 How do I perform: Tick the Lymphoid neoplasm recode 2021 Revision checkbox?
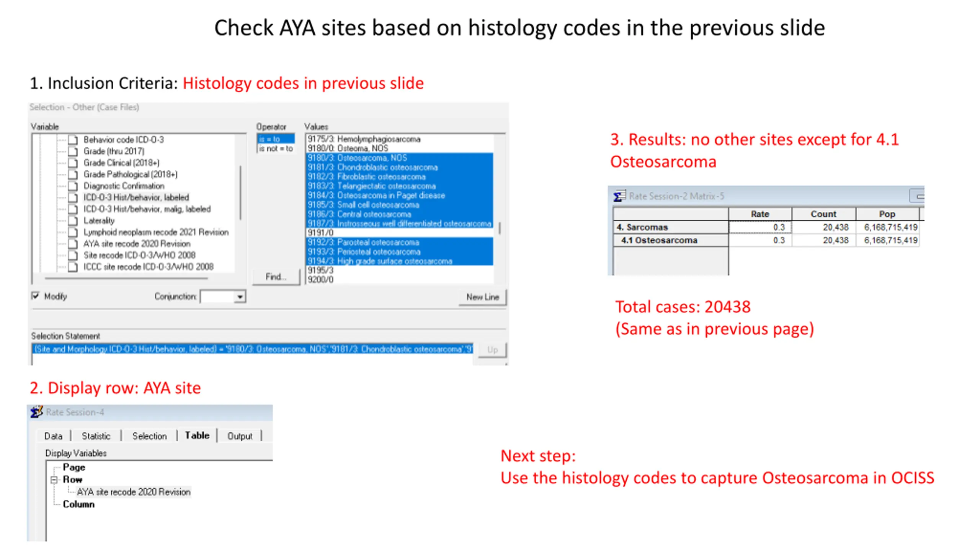pyautogui.click(x=73, y=233)
